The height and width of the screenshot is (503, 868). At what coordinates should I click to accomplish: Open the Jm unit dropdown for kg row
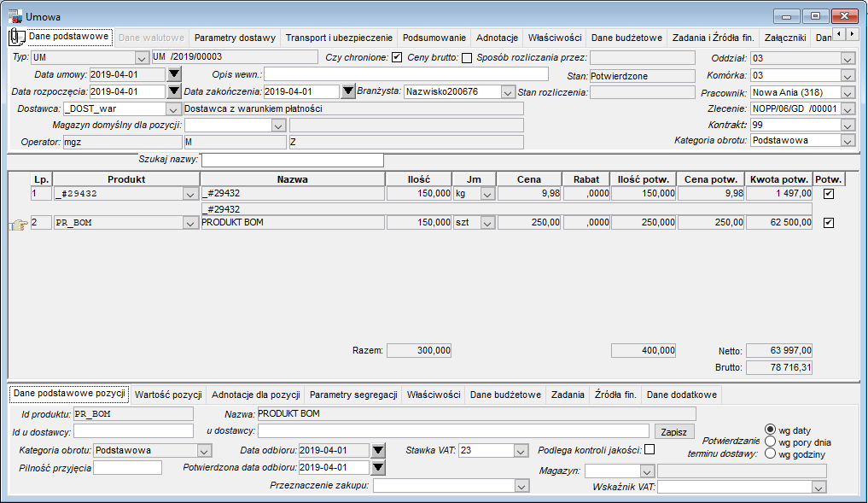487,195
